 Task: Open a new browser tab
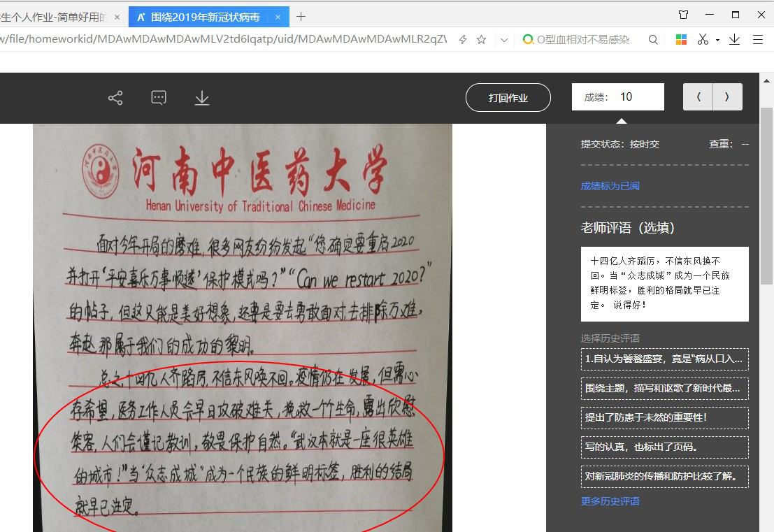[301, 16]
